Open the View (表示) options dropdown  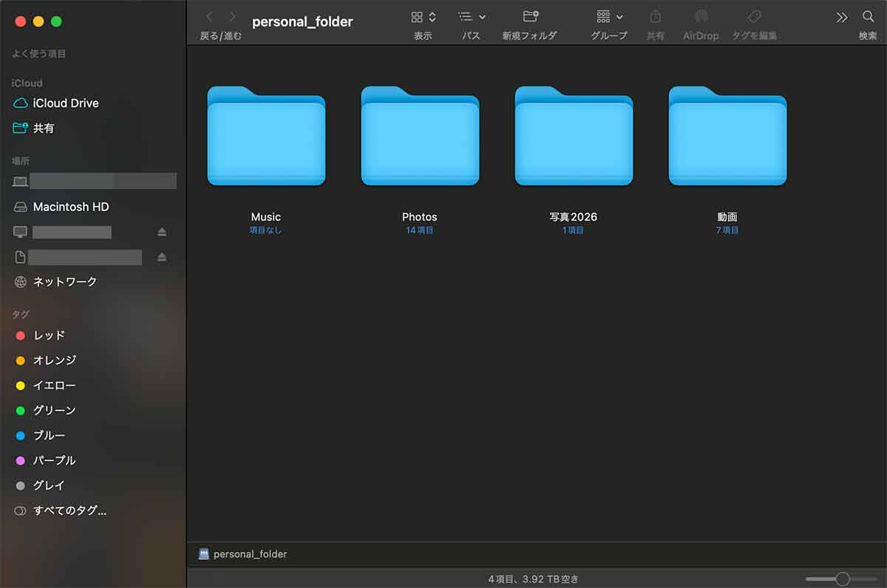423,16
